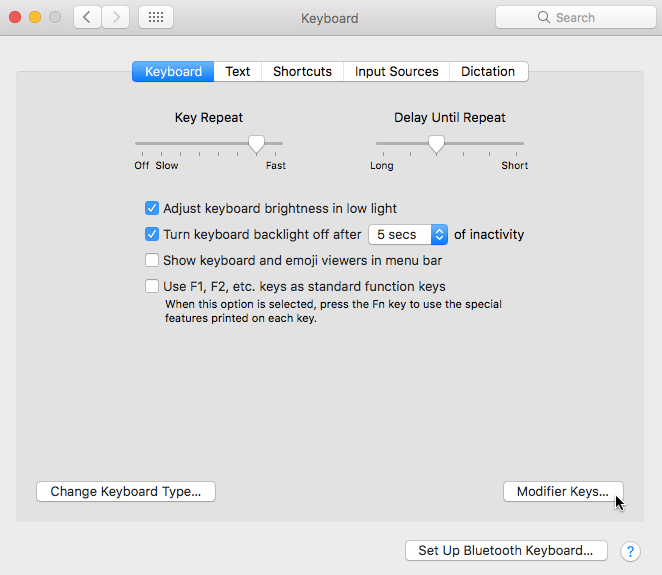Open the 5 secs inactivity dropdown
662x575 pixels.
(x=408, y=234)
